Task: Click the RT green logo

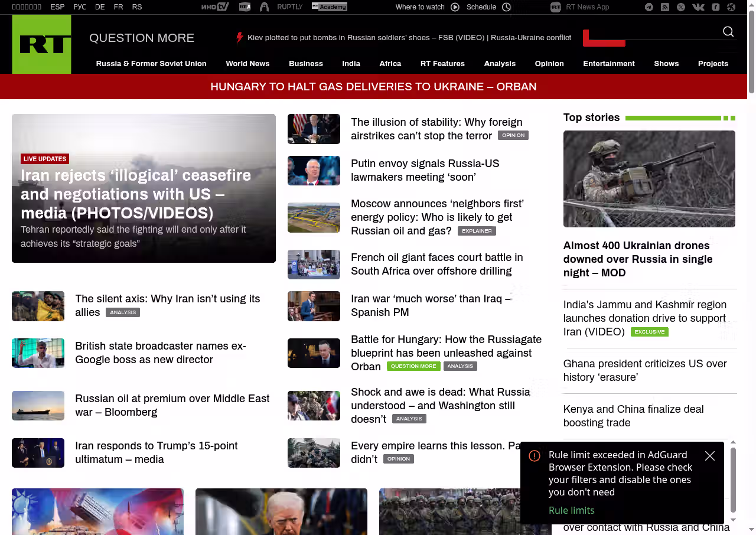Action: 41,44
